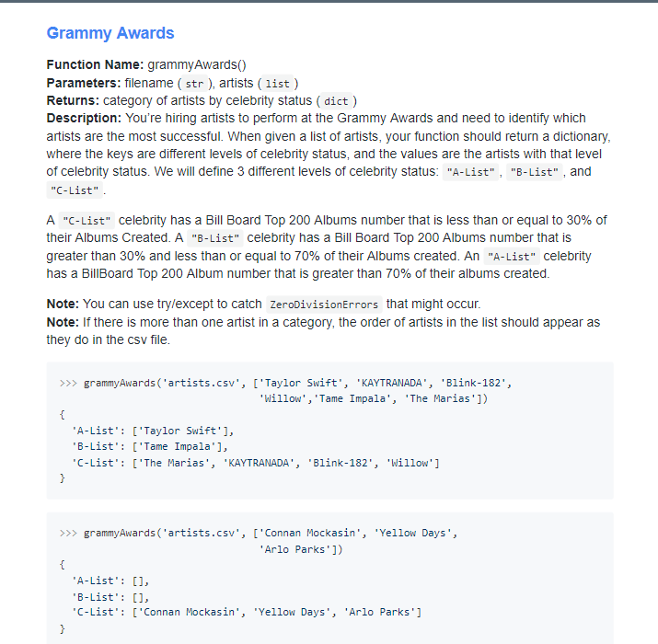This screenshot has height=644, width=658.
Task: Click 'Blink-182' in the first C-List output
Action: click(341, 463)
